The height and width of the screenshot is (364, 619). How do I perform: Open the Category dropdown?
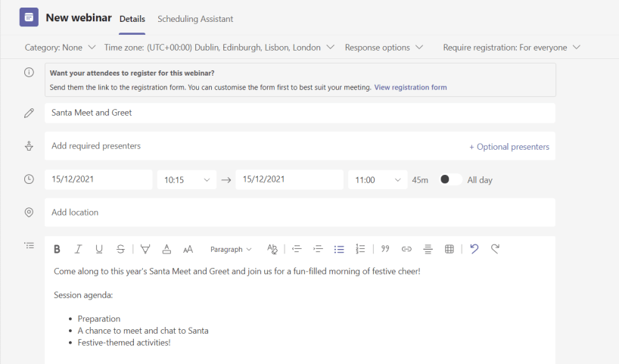tap(60, 48)
